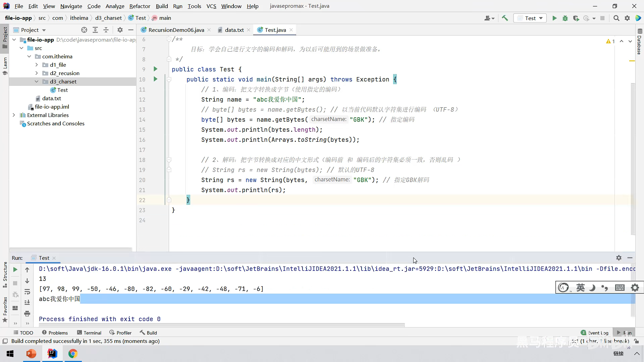Toggle the Project tool window sidebar button
This screenshot has width=644, height=362.
(x=5, y=37)
